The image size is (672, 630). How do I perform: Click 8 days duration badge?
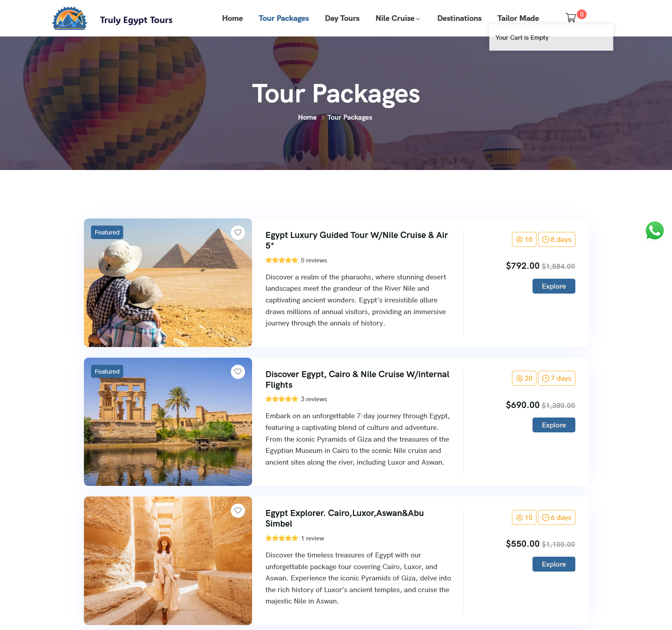click(x=557, y=239)
